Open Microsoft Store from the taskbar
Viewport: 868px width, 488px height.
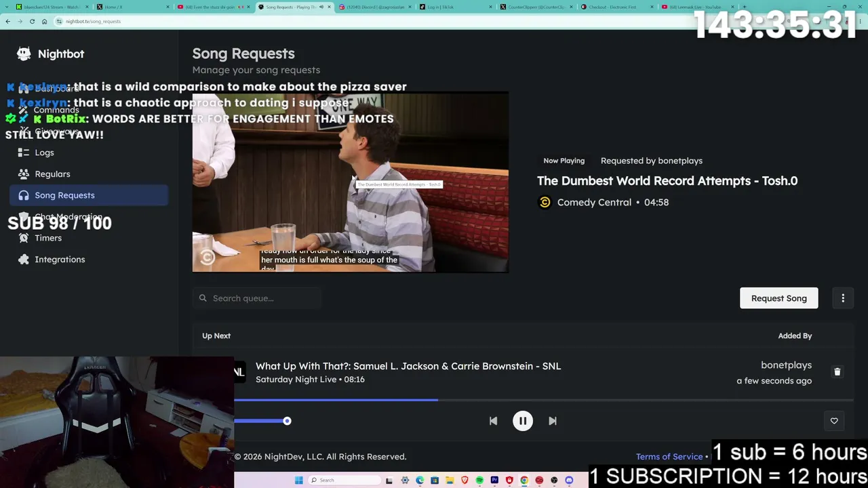[435, 481]
